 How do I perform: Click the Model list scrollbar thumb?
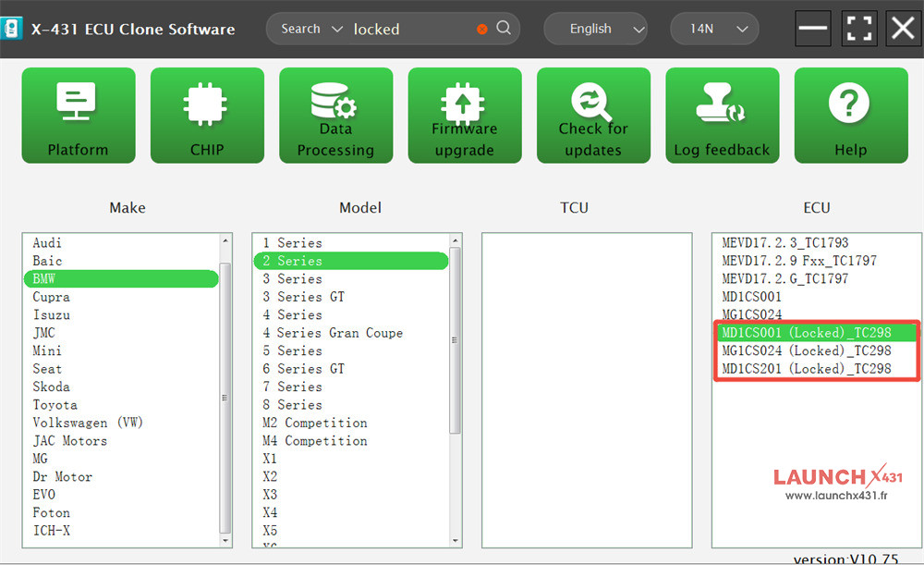(455, 340)
